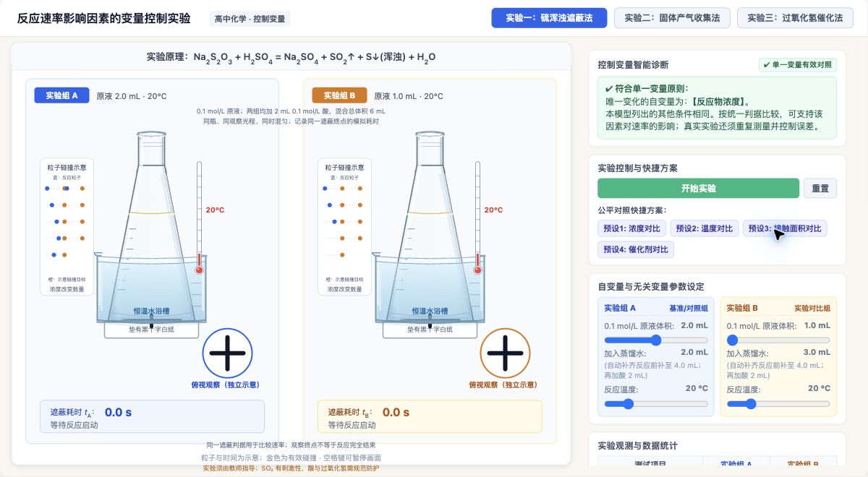Click the 实验对比组 label
The image size is (868, 477).
(812, 308)
